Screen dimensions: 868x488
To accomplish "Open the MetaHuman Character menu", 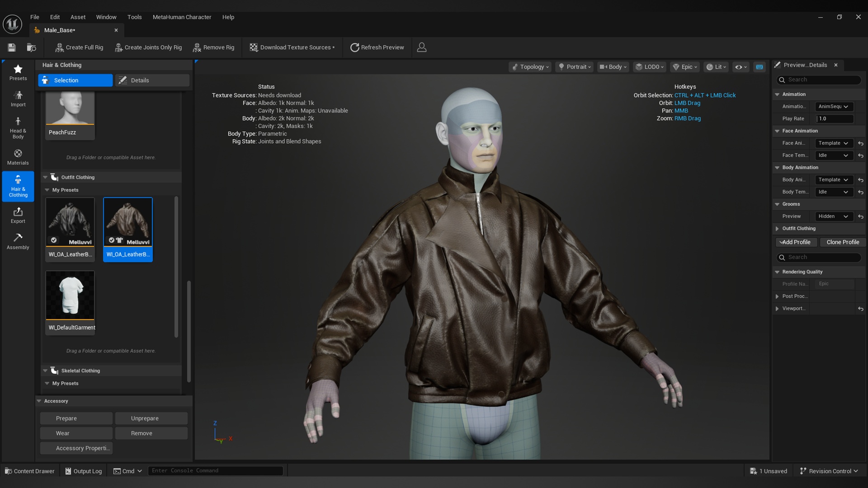I will [182, 17].
